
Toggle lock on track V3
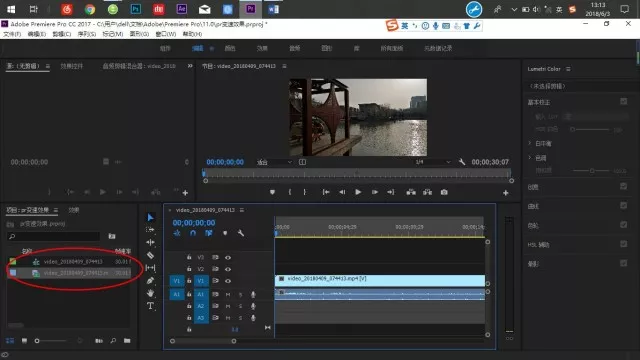point(189,257)
